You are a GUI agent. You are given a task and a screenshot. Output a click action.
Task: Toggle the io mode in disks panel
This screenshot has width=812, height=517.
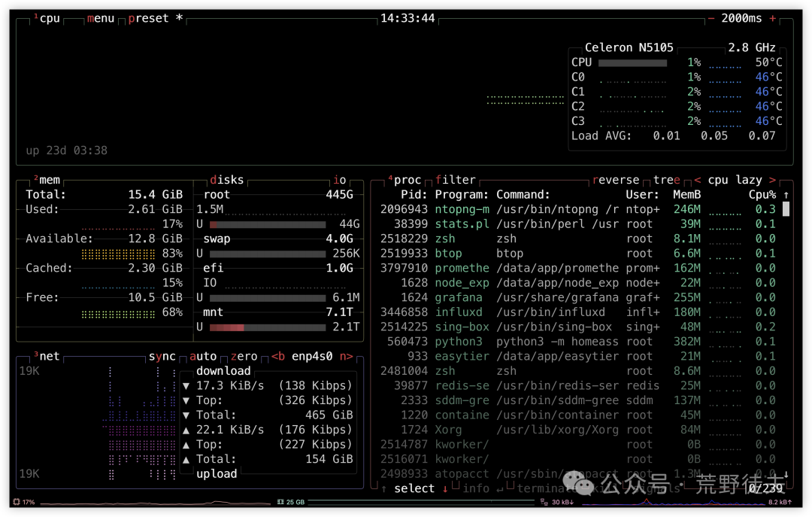click(x=339, y=180)
